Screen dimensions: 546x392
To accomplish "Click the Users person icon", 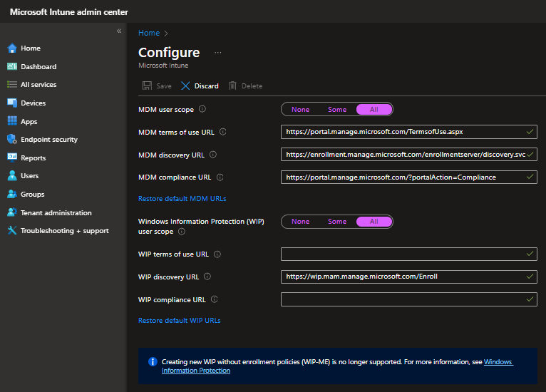I will click(x=12, y=175).
